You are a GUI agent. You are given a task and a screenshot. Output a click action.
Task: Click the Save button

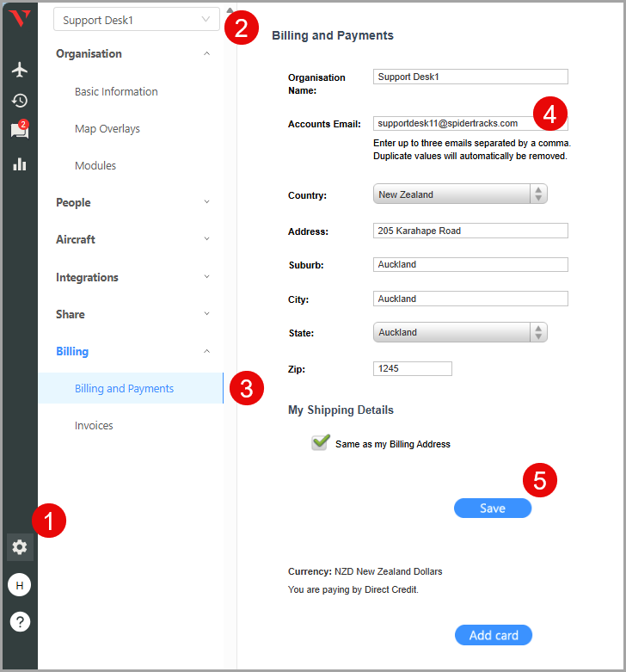pos(493,509)
